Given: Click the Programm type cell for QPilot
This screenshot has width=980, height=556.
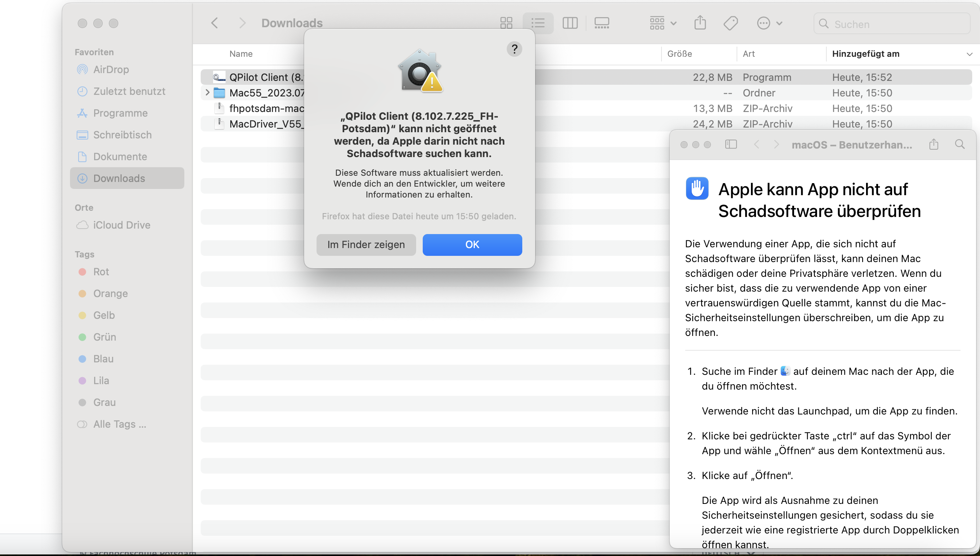Looking at the screenshot, I should point(767,77).
